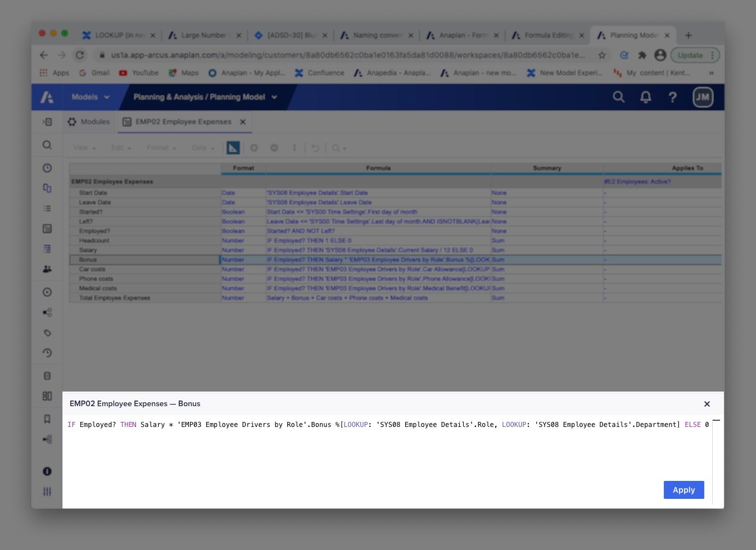Viewport: 756px width, 550px height.
Task: Click the delete minus toolbar icon
Action: tap(274, 148)
